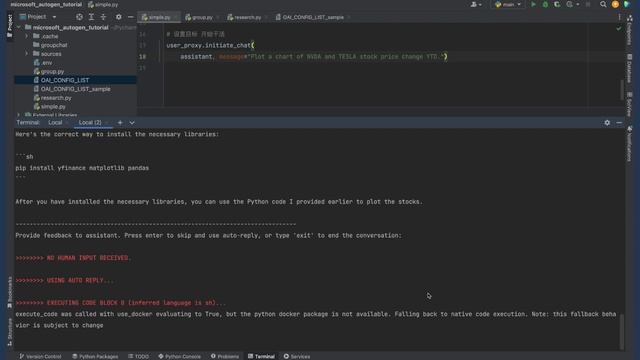Open Version Control tool window

pos(40,356)
